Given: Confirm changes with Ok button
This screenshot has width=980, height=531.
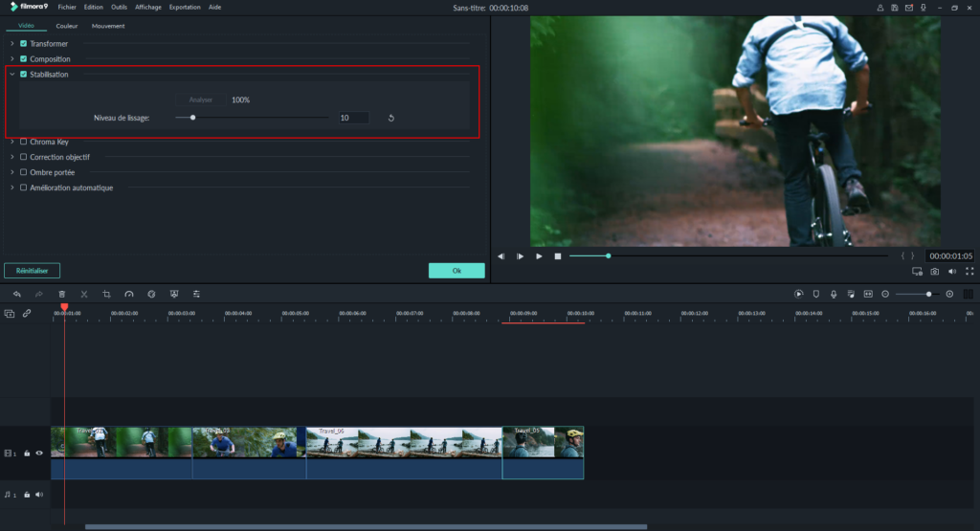Looking at the screenshot, I should [457, 271].
